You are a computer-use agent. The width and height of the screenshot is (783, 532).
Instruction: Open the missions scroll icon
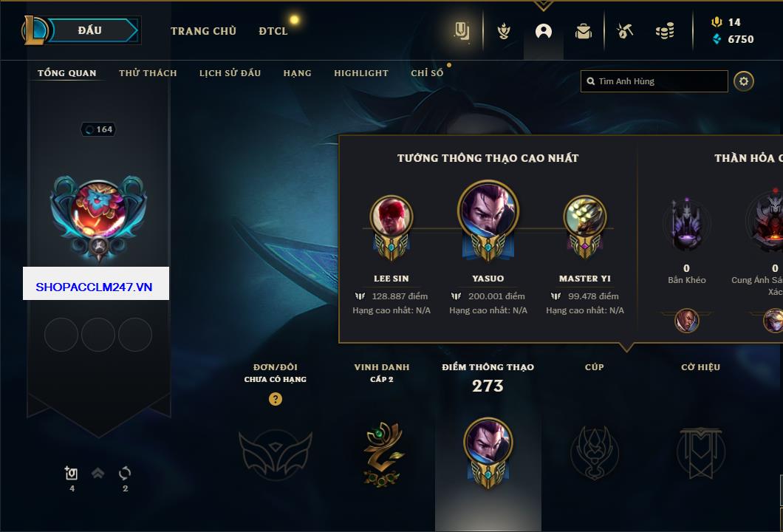point(462,31)
